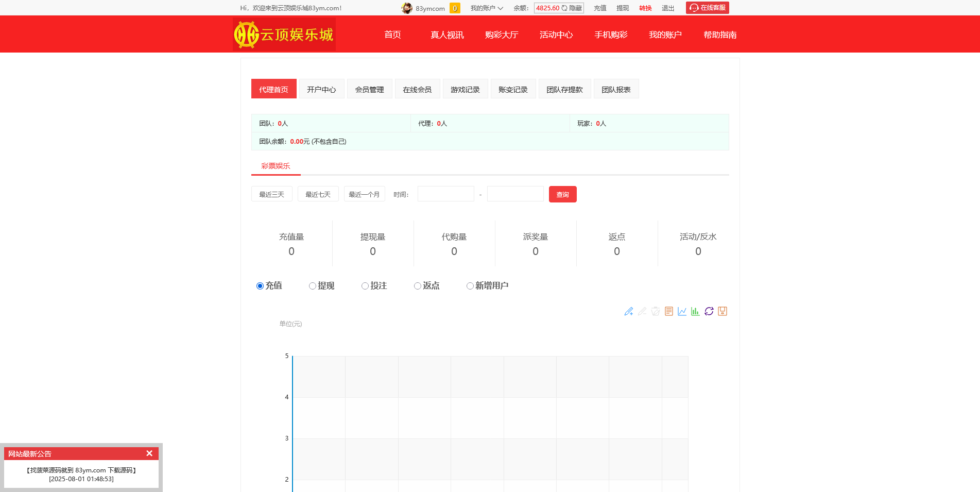Click the chart restore refresh icon
The image size is (980, 492).
pyautogui.click(x=709, y=311)
